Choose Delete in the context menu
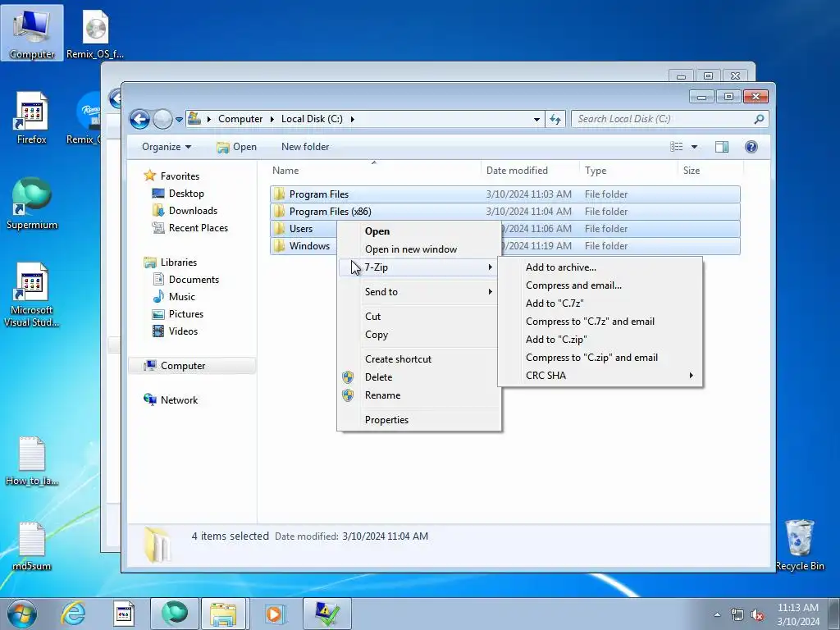This screenshot has width=840, height=630. pos(419,377)
